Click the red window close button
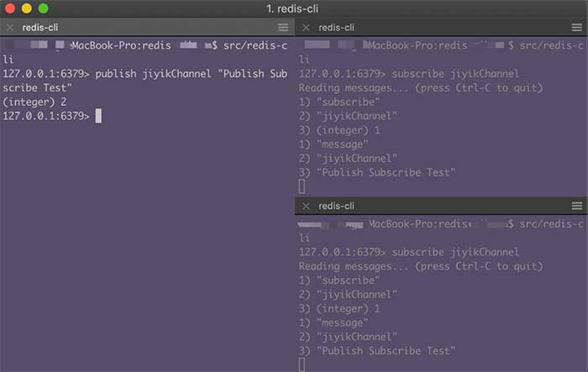This screenshot has width=588, height=372. 10,8
